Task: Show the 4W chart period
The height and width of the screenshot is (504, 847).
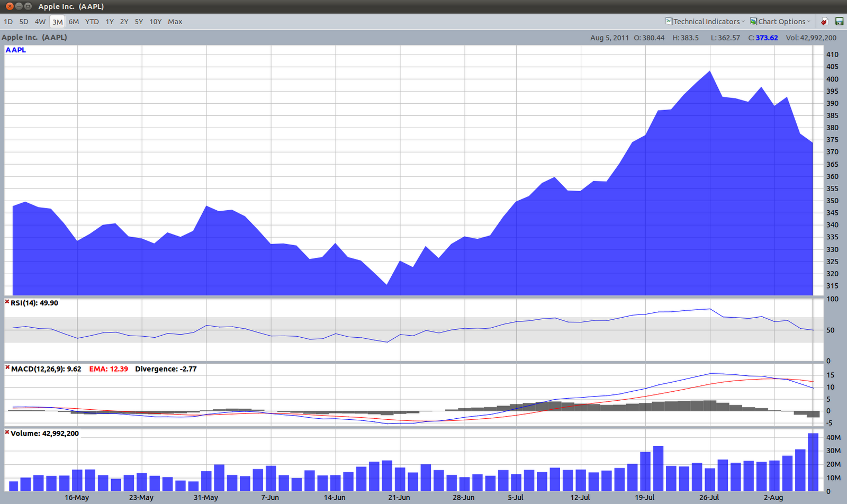Action: (40, 22)
